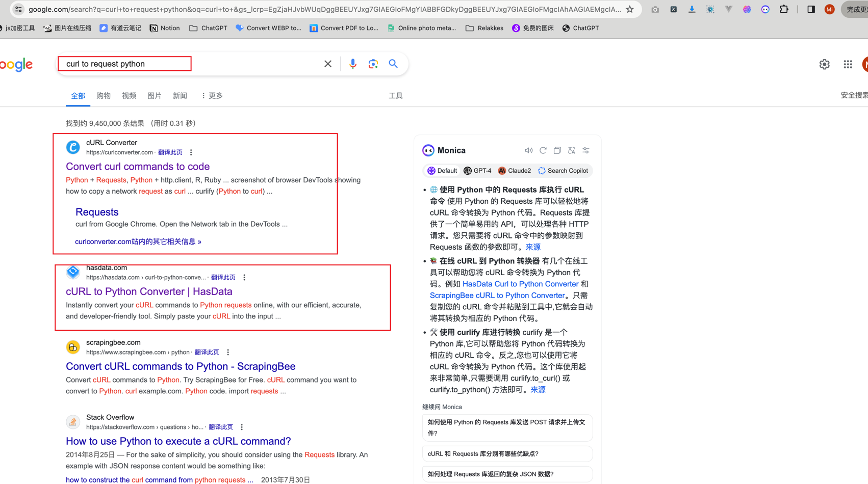Open Online photo meta... bookmark

coord(422,28)
